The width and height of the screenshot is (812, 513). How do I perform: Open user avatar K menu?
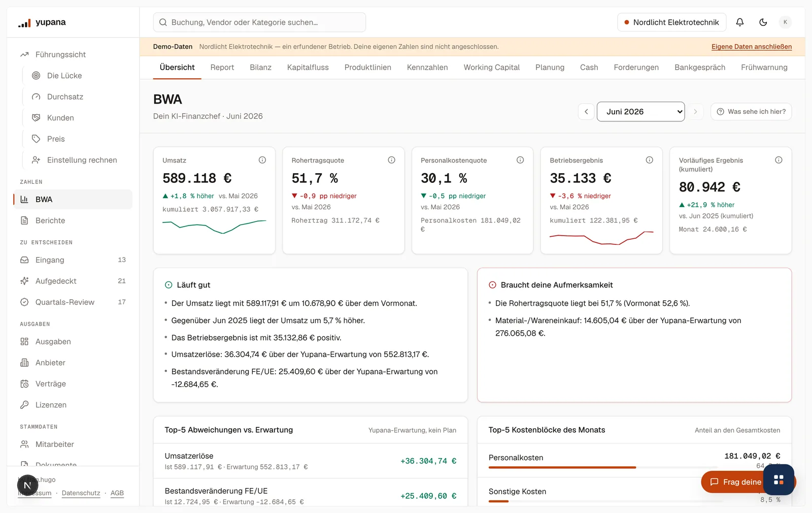click(x=785, y=22)
